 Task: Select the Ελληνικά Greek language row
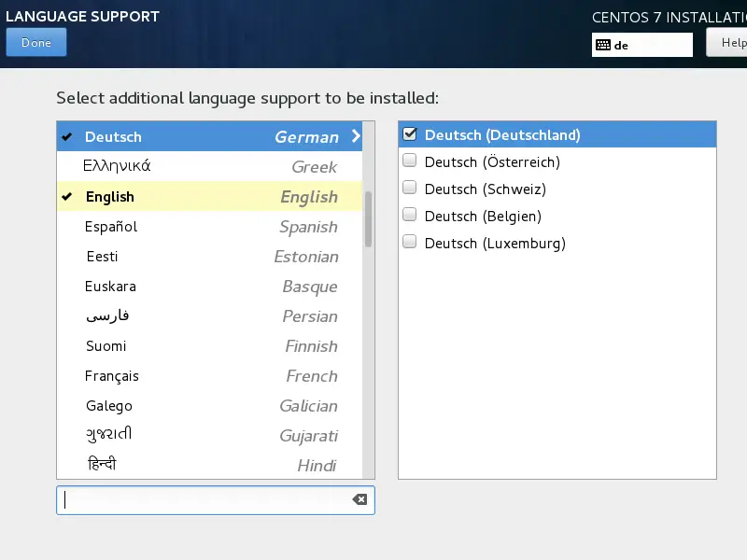[209, 166]
